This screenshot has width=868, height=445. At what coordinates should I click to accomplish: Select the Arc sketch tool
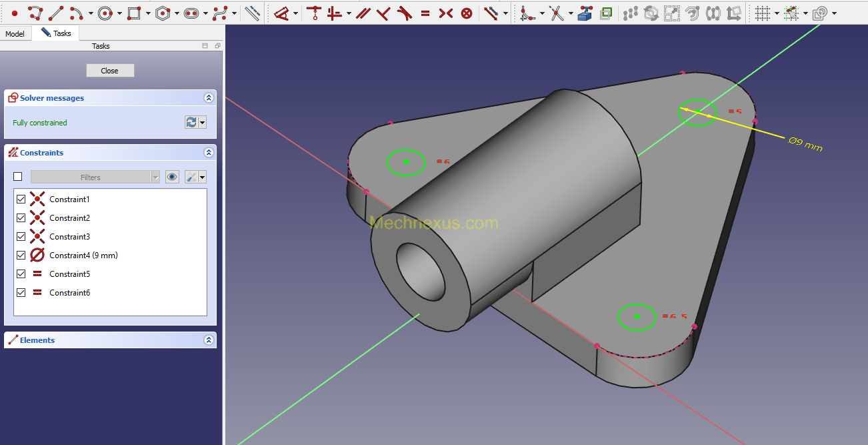pyautogui.click(x=76, y=13)
